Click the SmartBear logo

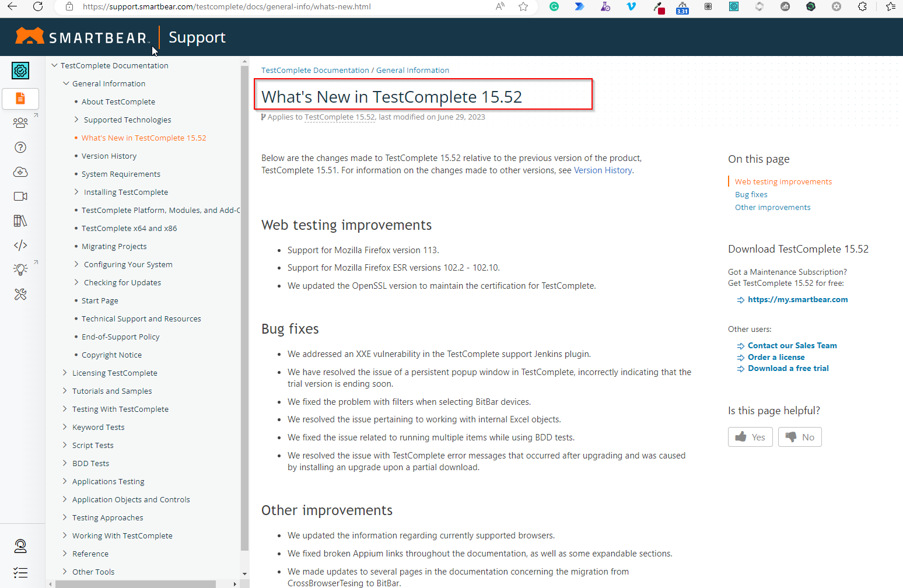82,37
